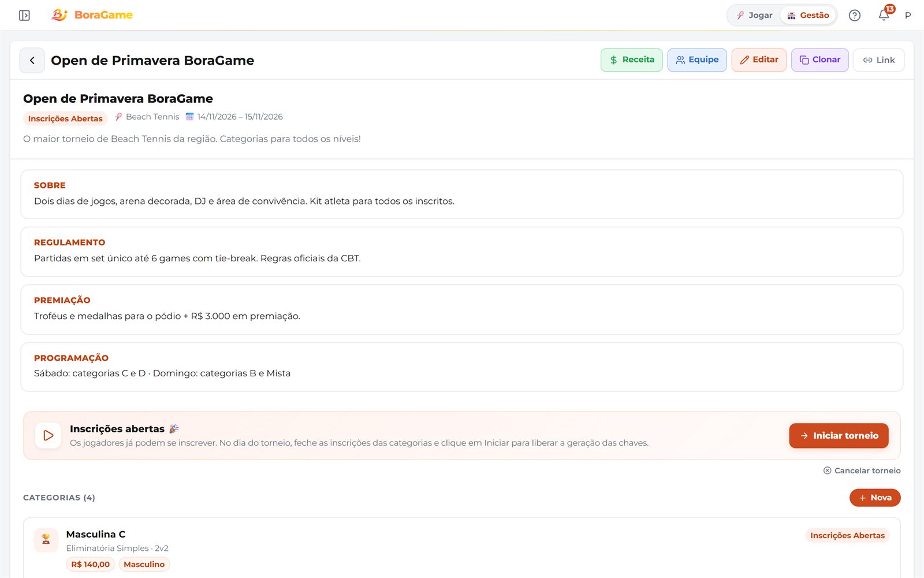924x578 pixels.
Task: Click the R$ 140,00 price tag
Action: click(91, 565)
